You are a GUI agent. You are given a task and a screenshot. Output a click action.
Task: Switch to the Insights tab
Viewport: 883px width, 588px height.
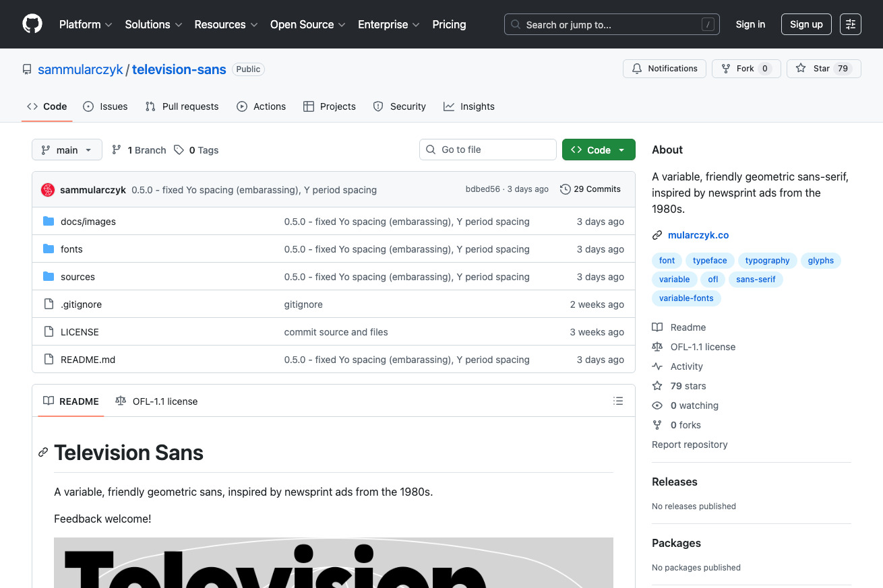point(469,106)
